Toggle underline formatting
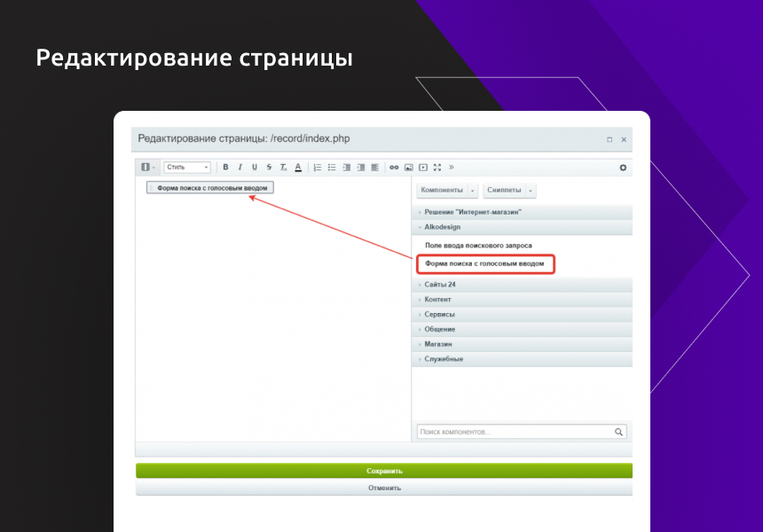 click(255, 167)
